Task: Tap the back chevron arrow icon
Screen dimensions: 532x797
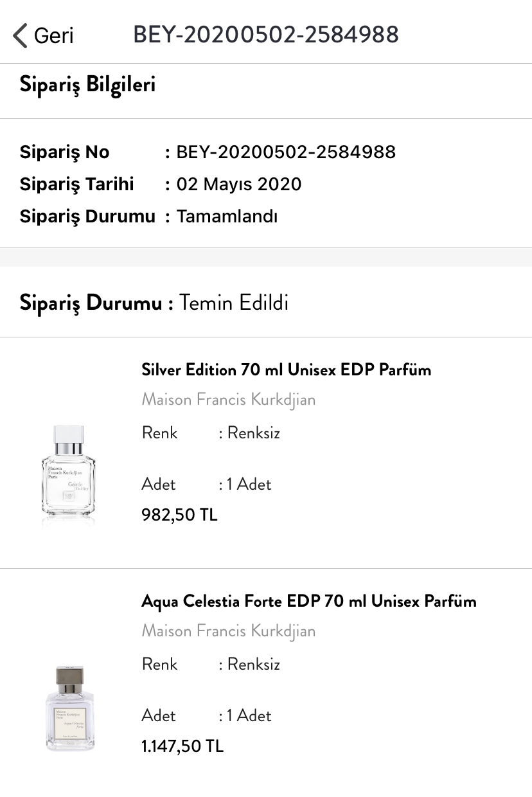Action: click(x=21, y=35)
